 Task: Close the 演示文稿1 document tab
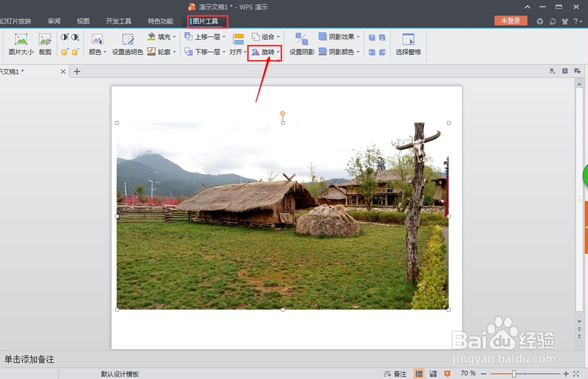(x=63, y=71)
